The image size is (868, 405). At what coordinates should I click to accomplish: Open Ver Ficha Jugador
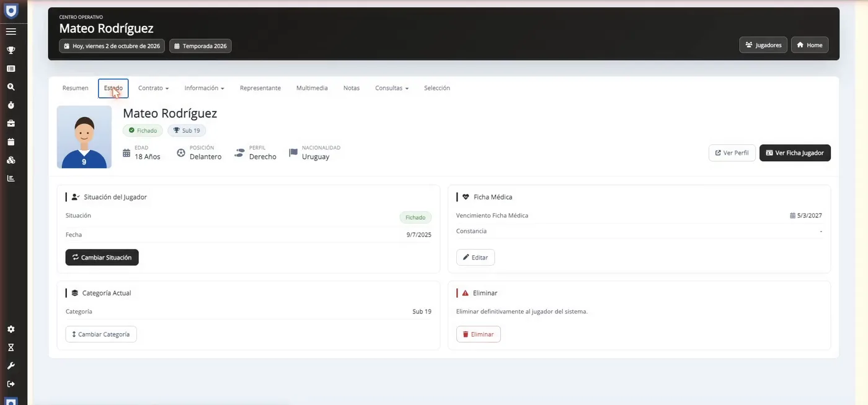pyautogui.click(x=795, y=153)
